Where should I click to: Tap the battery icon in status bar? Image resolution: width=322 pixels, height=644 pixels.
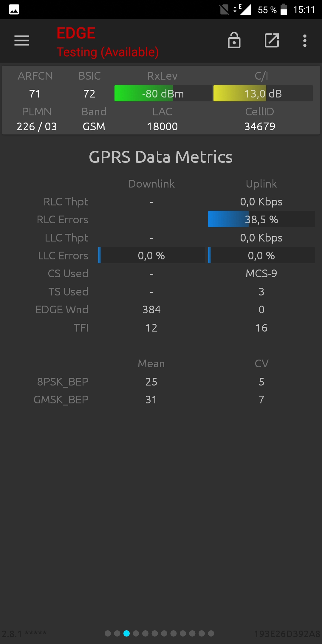(284, 9)
